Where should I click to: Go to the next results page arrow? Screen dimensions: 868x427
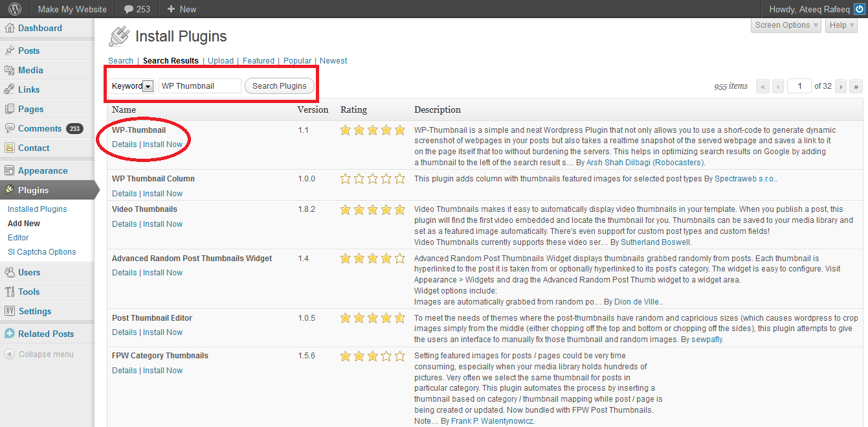pyautogui.click(x=841, y=86)
